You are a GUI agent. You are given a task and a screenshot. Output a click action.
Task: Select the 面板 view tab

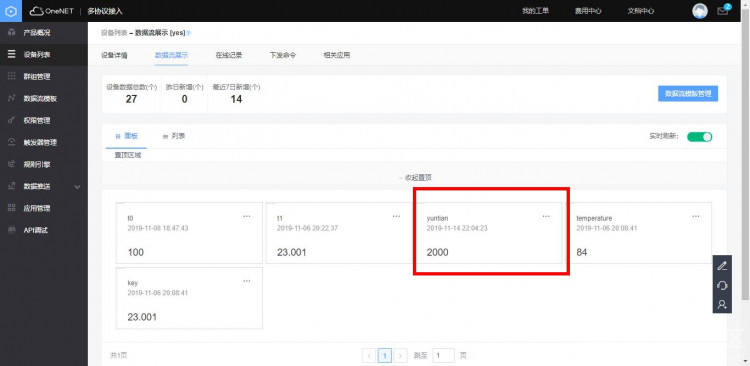[126, 136]
